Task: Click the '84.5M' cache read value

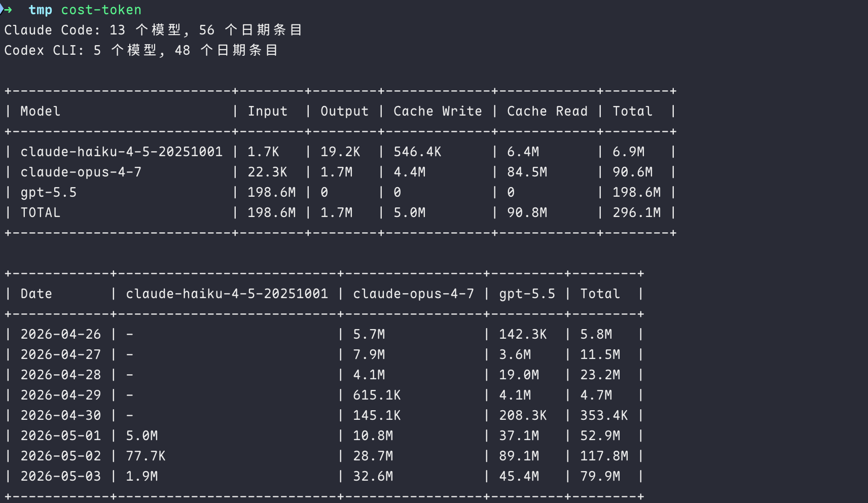Action: (x=527, y=172)
